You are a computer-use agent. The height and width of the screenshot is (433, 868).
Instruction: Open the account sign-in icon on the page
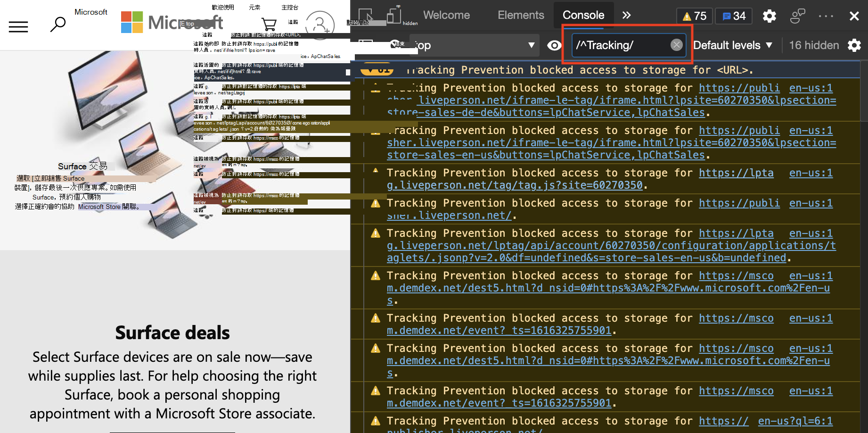point(320,25)
